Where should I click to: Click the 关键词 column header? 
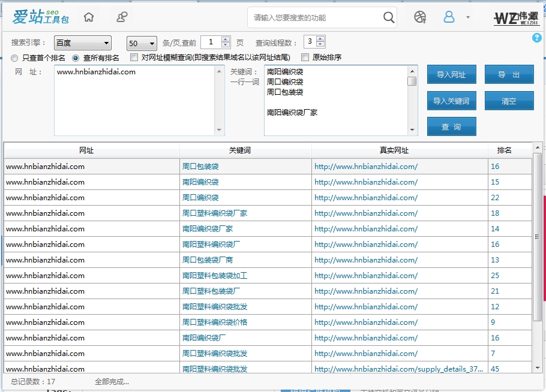click(245, 150)
